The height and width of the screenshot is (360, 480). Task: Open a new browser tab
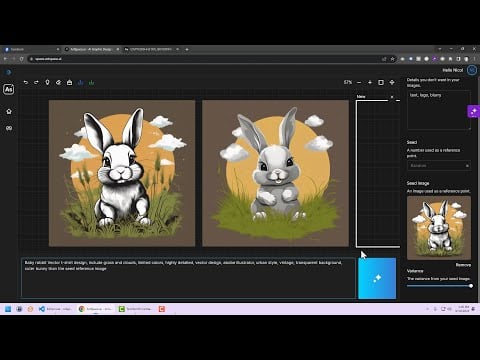[x=187, y=49]
